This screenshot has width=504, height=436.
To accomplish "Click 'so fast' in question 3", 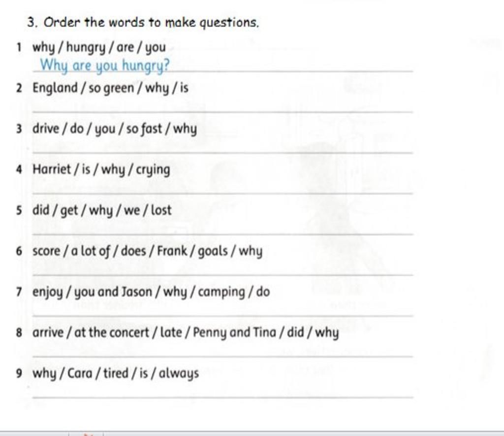I will [144, 129].
